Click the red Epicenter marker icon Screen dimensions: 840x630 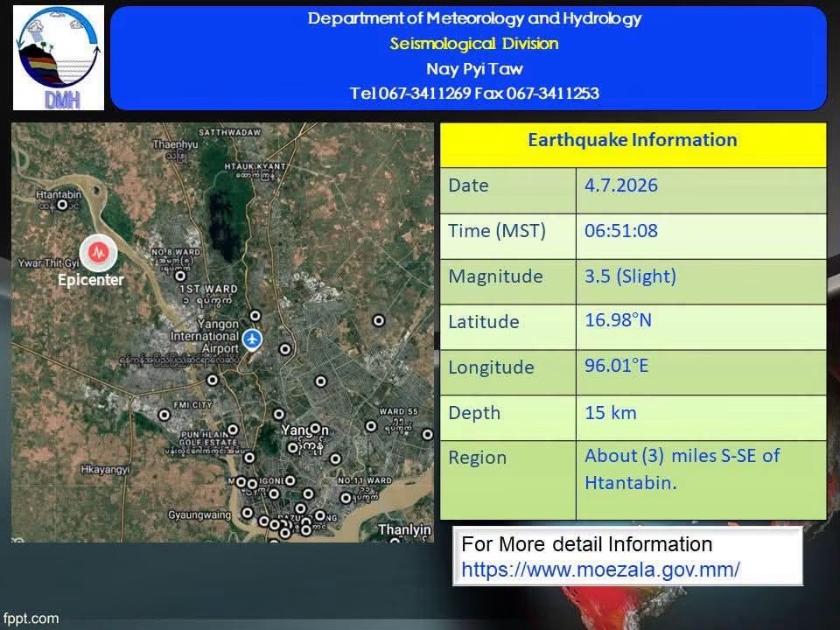pos(99,252)
